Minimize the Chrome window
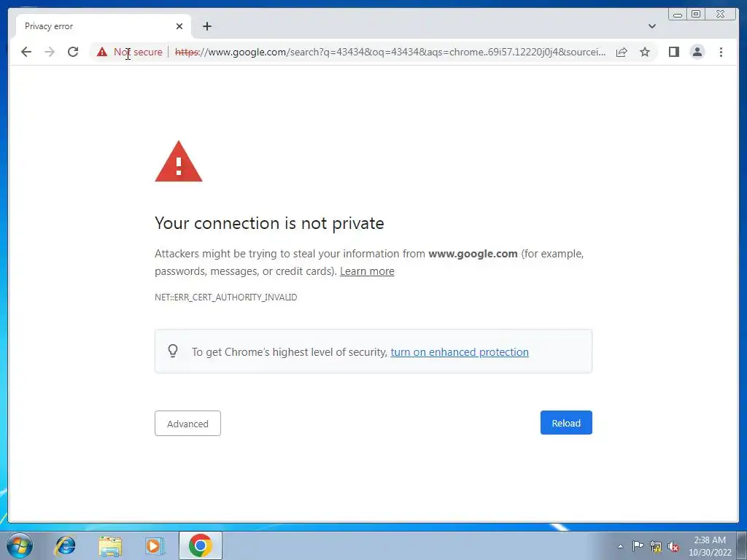Viewport: 747px width, 560px height. [x=678, y=15]
